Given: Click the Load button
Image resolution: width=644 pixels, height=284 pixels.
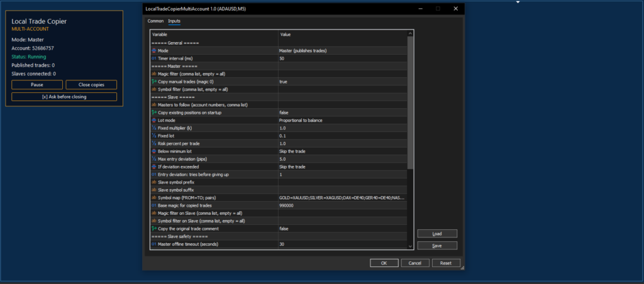Looking at the screenshot, I should [x=437, y=234].
